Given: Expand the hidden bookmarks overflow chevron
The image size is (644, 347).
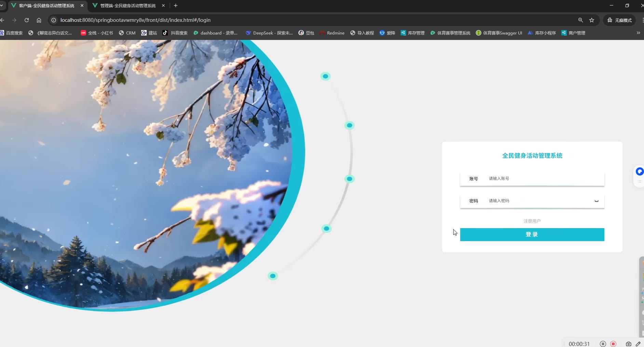Looking at the screenshot, I should [638, 33].
